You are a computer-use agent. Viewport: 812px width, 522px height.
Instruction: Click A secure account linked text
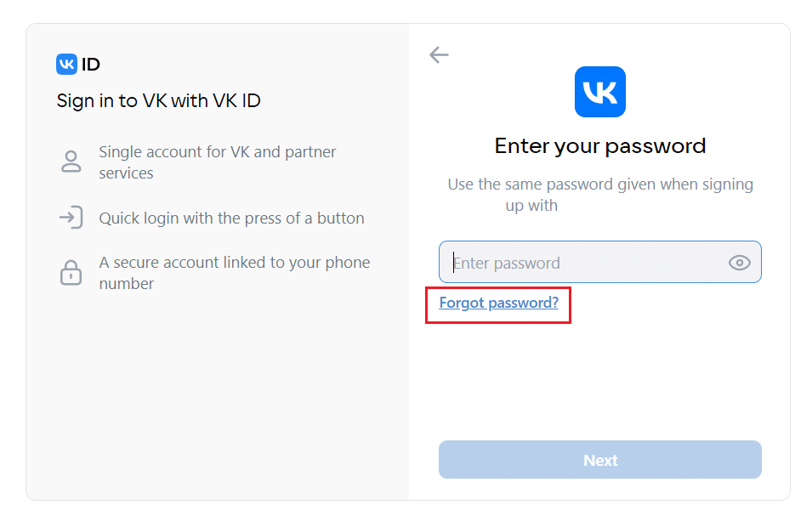[234, 273]
